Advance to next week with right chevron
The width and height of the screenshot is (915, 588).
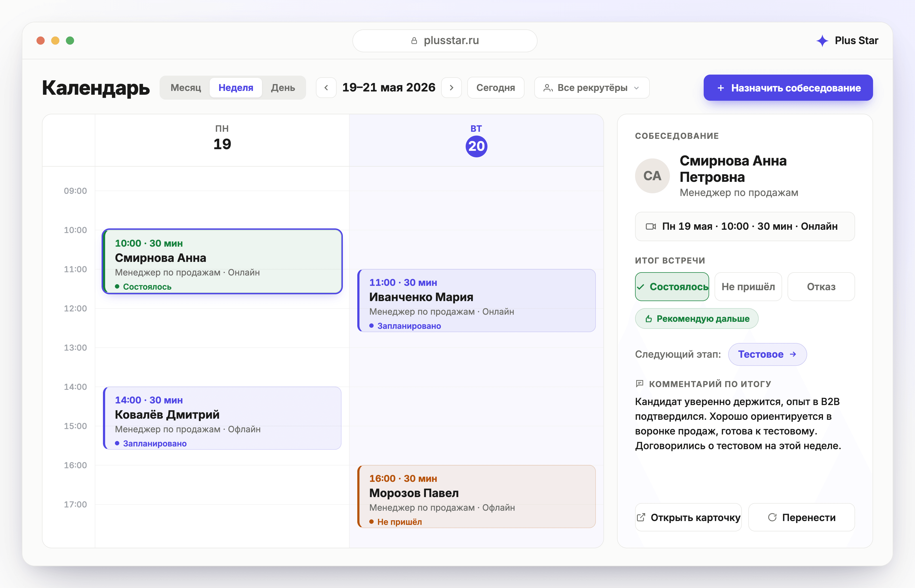452,88
